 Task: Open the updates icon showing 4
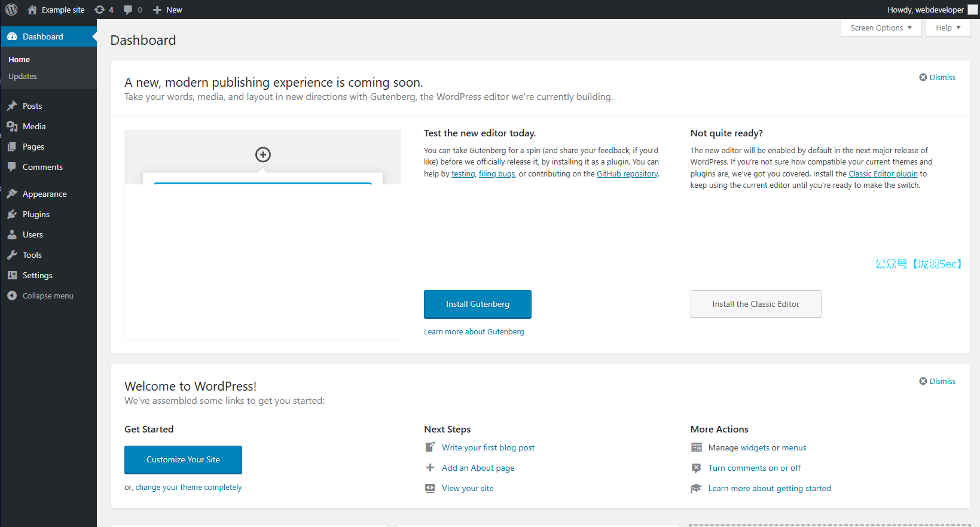coord(103,10)
